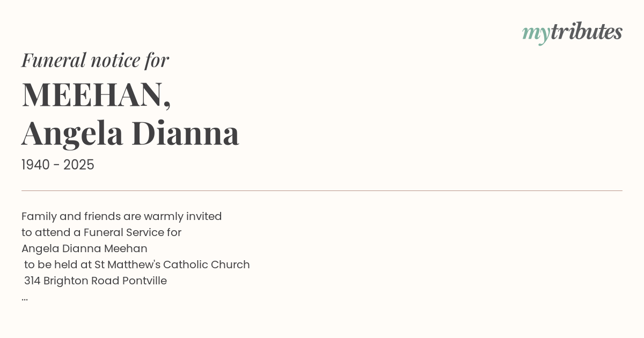Screen dimensions: 644x338
Task: Expand the truncated notice via the ellipsis
Action: (25, 297)
